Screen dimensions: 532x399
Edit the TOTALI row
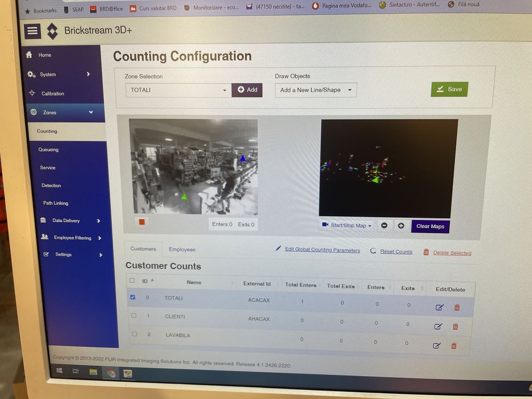(x=440, y=307)
